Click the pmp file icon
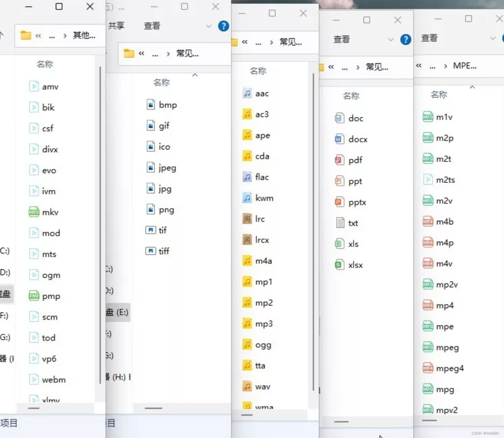504x438 pixels. [34, 296]
